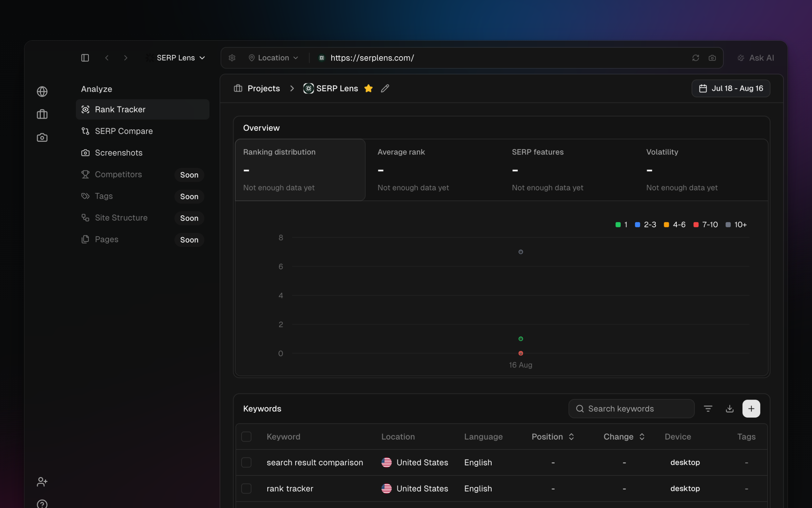This screenshot has width=812, height=508.
Task: Click the serplens.com URL field
Action: pyautogui.click(x=372, y=58)
